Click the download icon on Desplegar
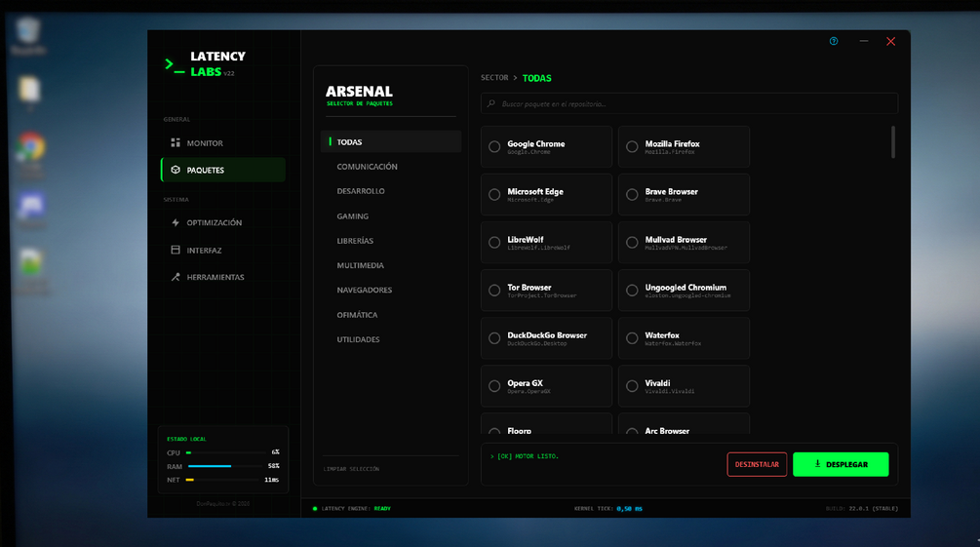980x547 pixels. point(817,464)
